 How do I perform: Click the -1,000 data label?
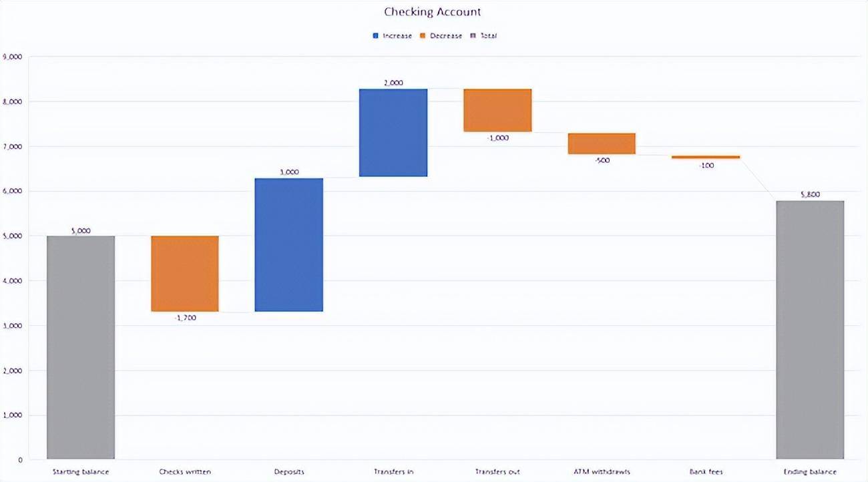498,138
